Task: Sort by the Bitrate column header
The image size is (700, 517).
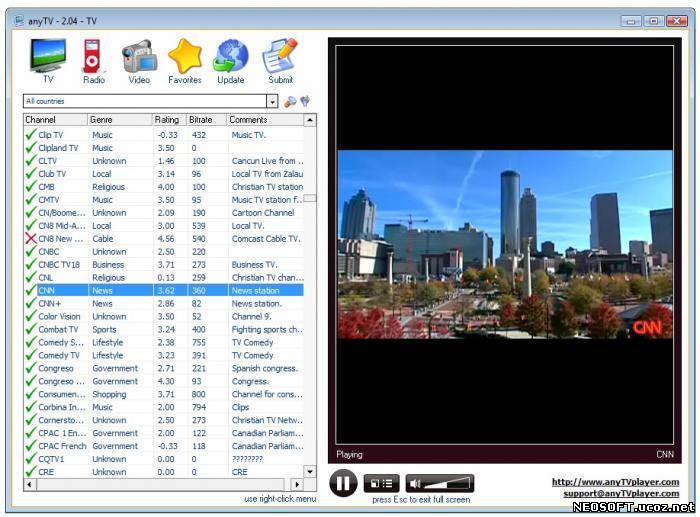Action: pos(206,120)
